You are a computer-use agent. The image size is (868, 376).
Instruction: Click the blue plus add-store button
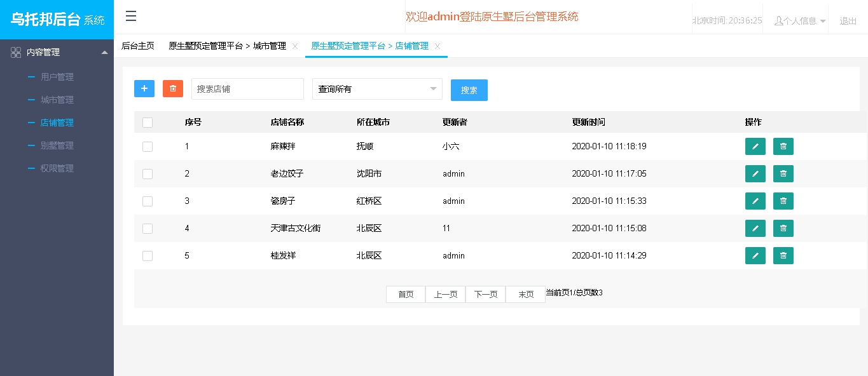(x=144, y=89)
